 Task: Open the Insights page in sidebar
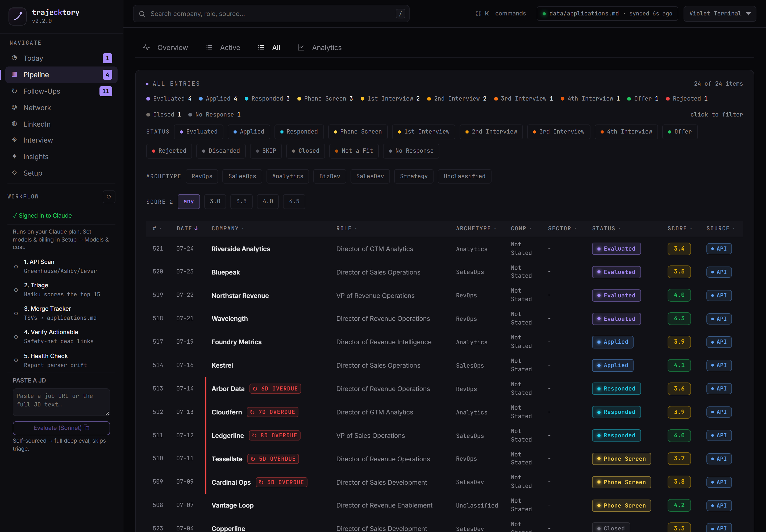pos(61,156)
